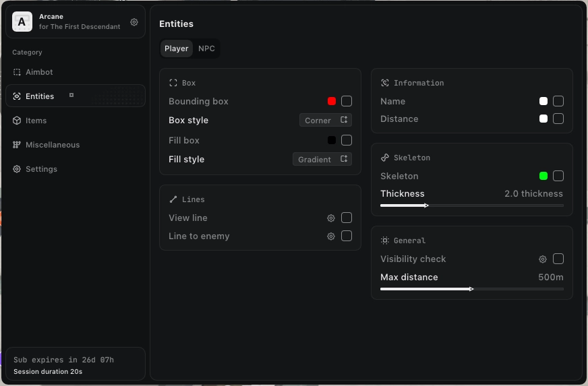Screen dimensions: 588x386
Task: Click the Session duration 20s text
Action: click(x=48, y=372)
